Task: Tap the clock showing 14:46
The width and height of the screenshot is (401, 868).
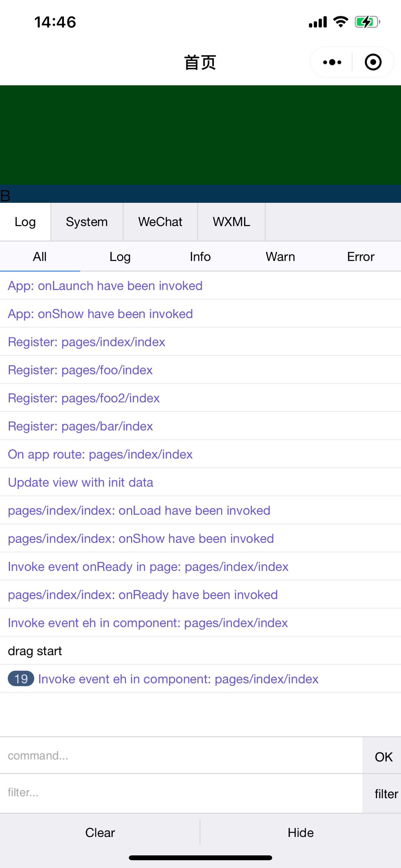Action: click(54, 22)
